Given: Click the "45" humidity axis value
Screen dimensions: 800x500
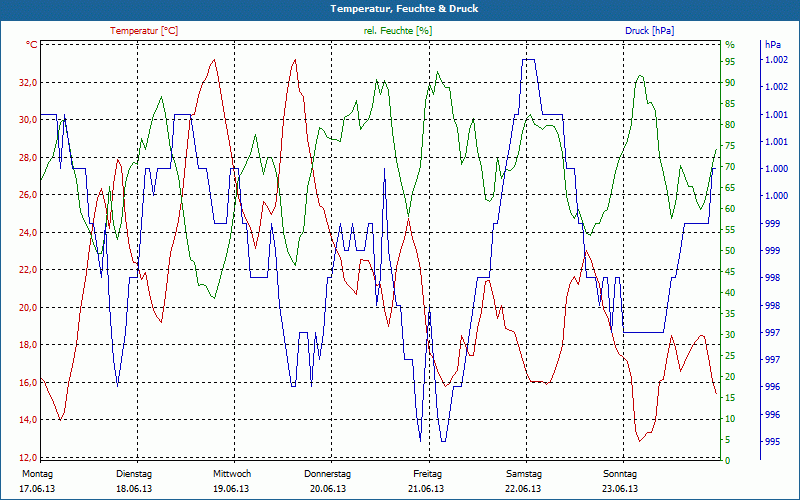Looking at the screenshot, I should [730, 272].
